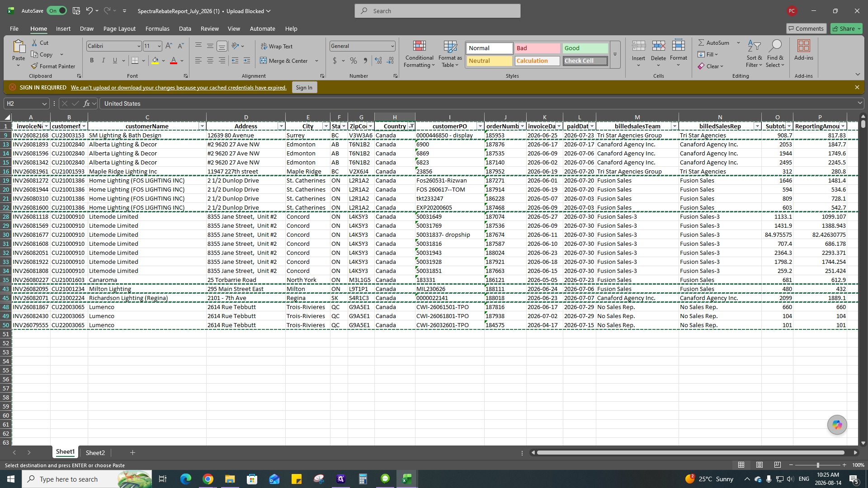This screenshot has width=868, height=488.
Task: Open the billedsalesTeam filter dropdown
Action: [x=675, y=126]
